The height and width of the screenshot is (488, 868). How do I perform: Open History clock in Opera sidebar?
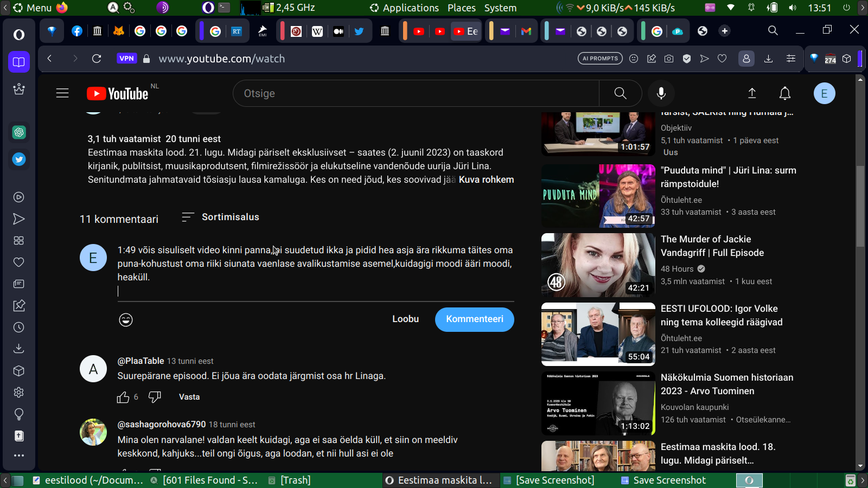pos(19,328)
